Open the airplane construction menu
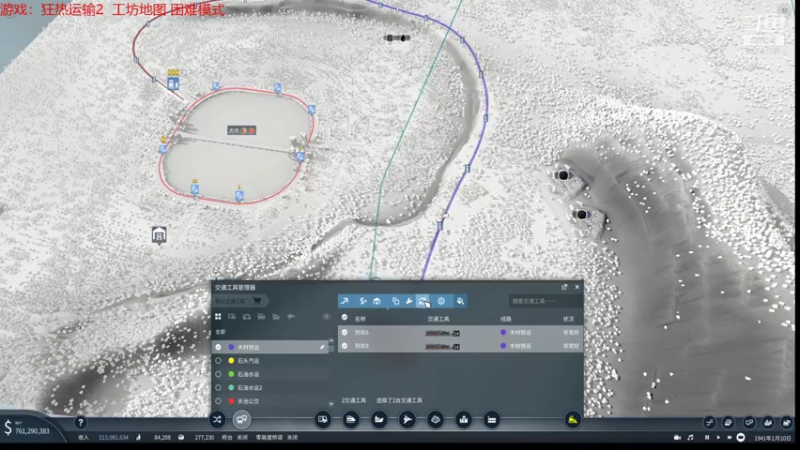Screen dimensions: 800x450 (x=407, y=420)
